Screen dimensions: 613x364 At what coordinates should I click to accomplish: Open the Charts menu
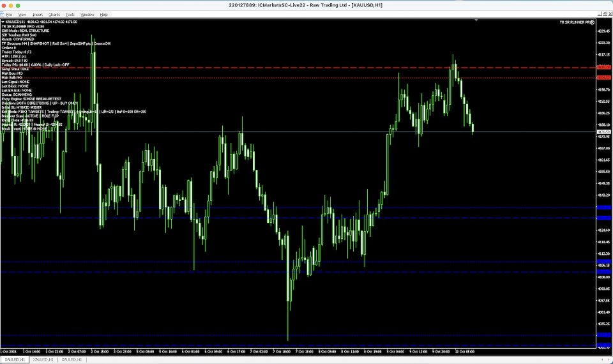point(54,15)
